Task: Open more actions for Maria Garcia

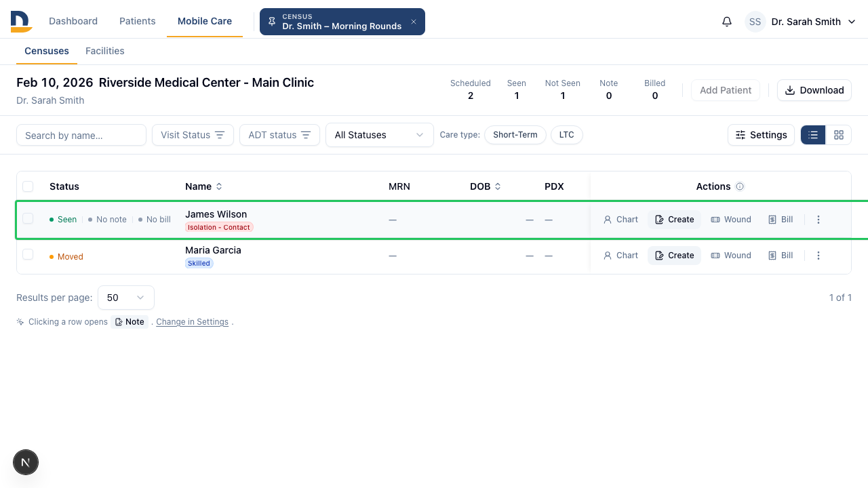Action: (818, 256)
